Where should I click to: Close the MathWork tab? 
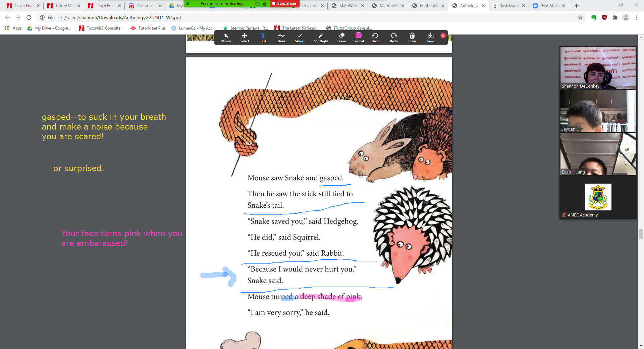click(363, 6)
